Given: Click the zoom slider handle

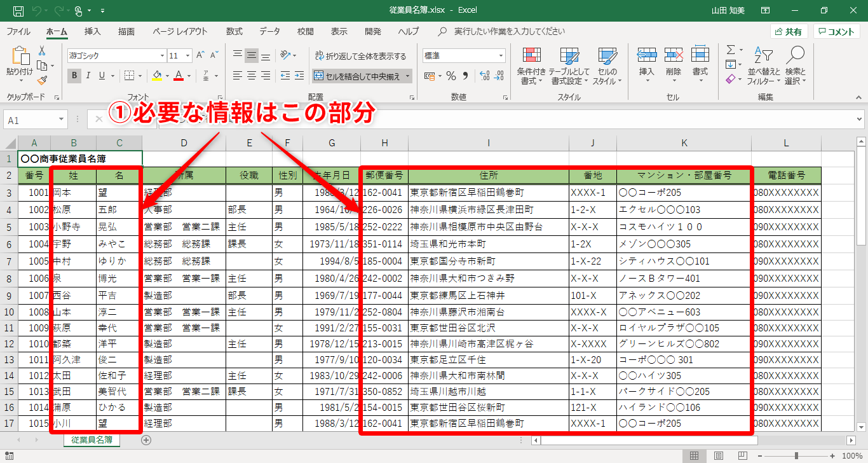Looking at the screenshot, I should [x=796, y=455].
